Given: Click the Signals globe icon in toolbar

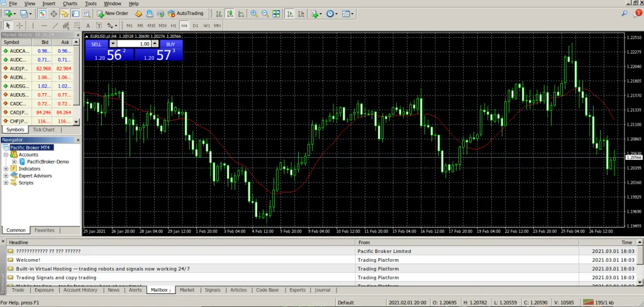Looking at the screenshot, I should tap(160, 14).
